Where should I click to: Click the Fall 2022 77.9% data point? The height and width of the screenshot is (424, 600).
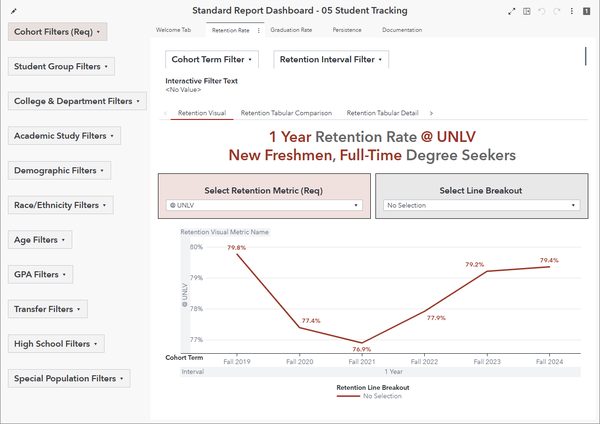pyautogui.click(x=424, y=311)
